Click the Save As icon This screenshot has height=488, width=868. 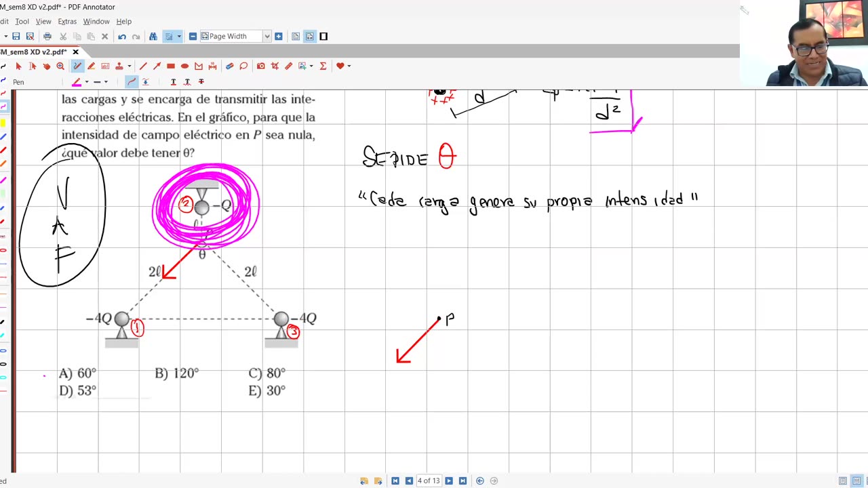click(x=30, y=36)
